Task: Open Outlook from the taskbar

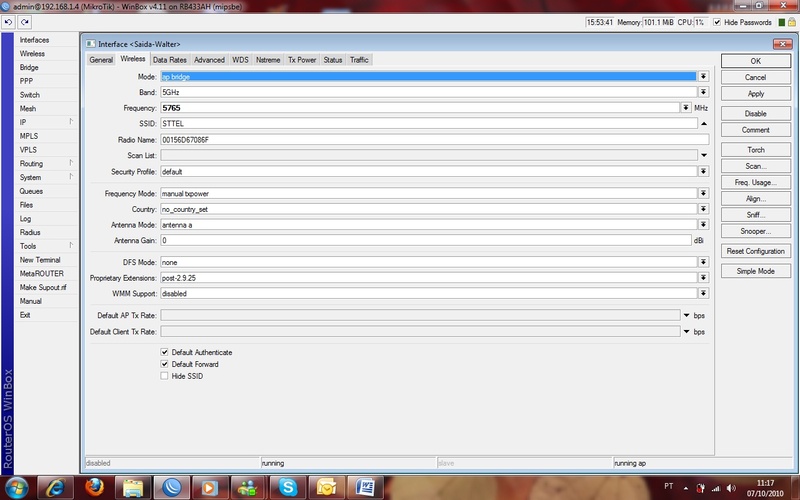Action: point(327,488)
